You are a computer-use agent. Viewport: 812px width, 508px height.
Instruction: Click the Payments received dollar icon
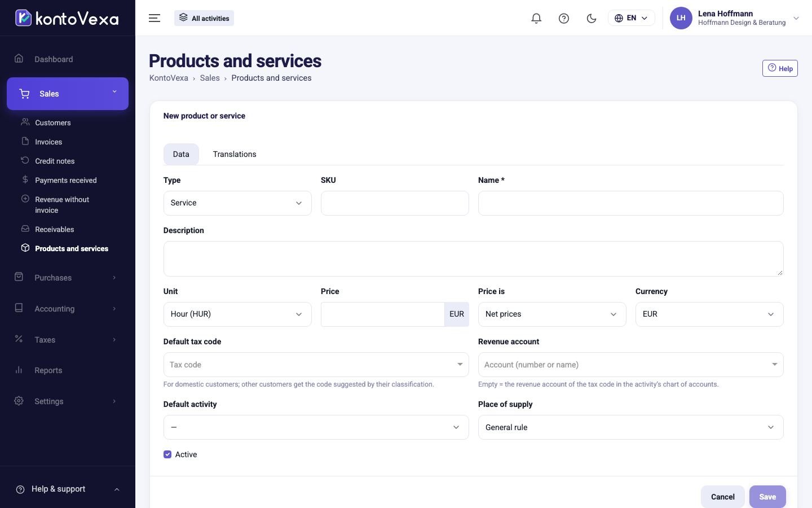25,179
